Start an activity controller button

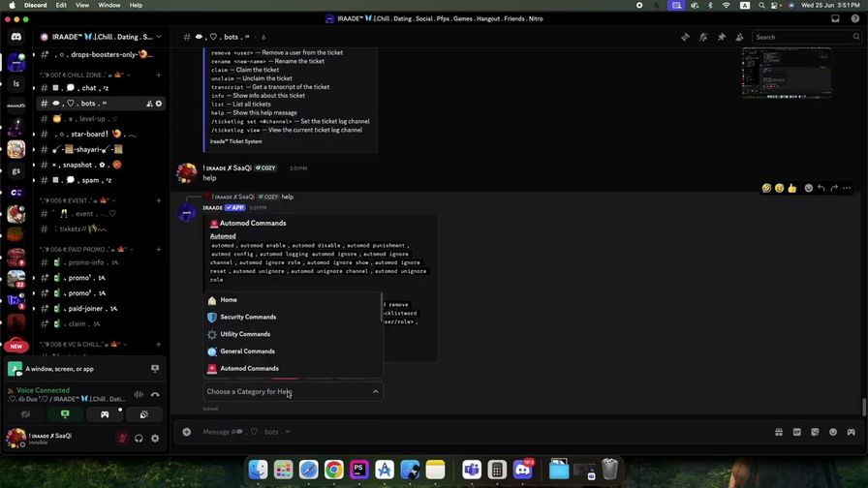pyautogui.click(x=105, y=414)
